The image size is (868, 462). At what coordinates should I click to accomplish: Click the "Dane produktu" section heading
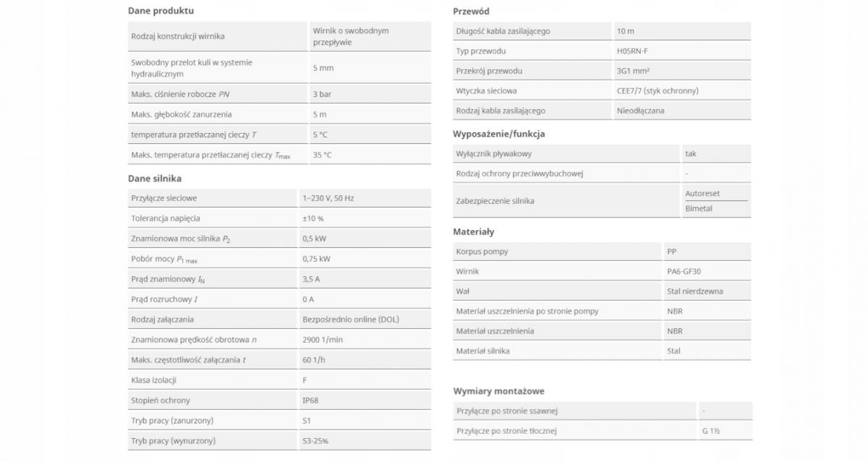point(161,11)
